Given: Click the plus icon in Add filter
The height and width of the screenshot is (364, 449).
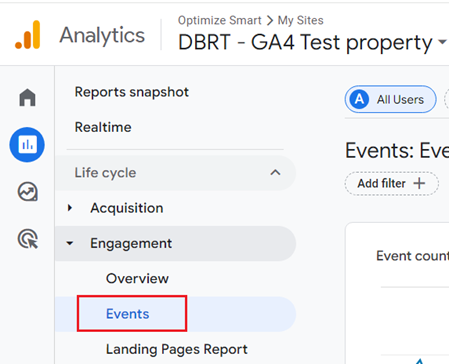Looking at the screenshot, I should (x=419, y=183).
